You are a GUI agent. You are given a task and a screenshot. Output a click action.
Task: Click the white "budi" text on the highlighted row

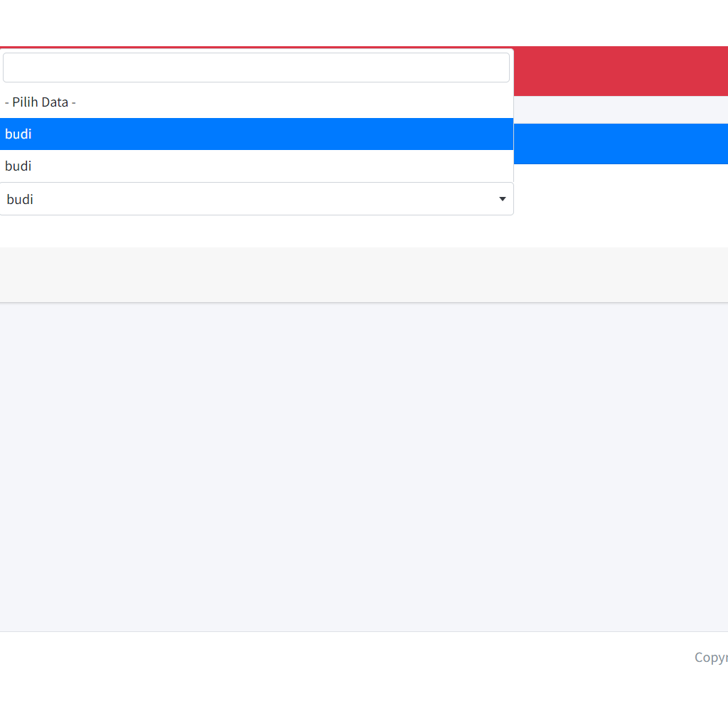pyautogui.click(x=18, y=134)
